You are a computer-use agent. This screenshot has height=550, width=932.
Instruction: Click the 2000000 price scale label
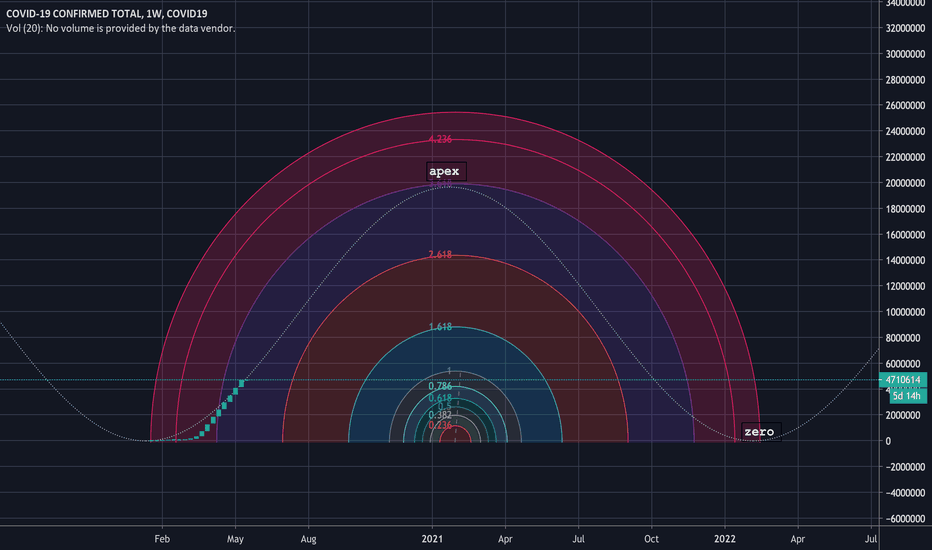pos(905,416)
